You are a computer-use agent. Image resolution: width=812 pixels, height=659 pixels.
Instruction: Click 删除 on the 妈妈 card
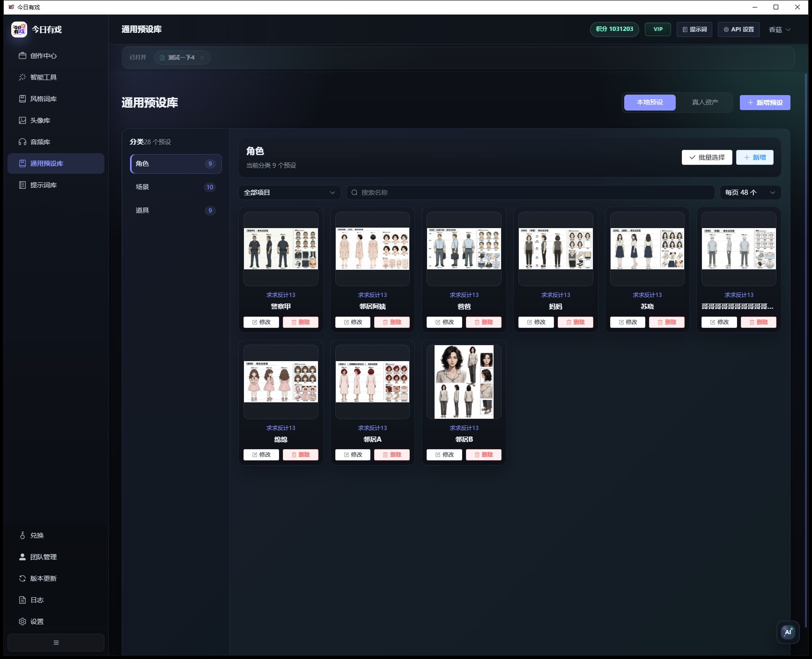pyautogui.click(x=575, y=322)
